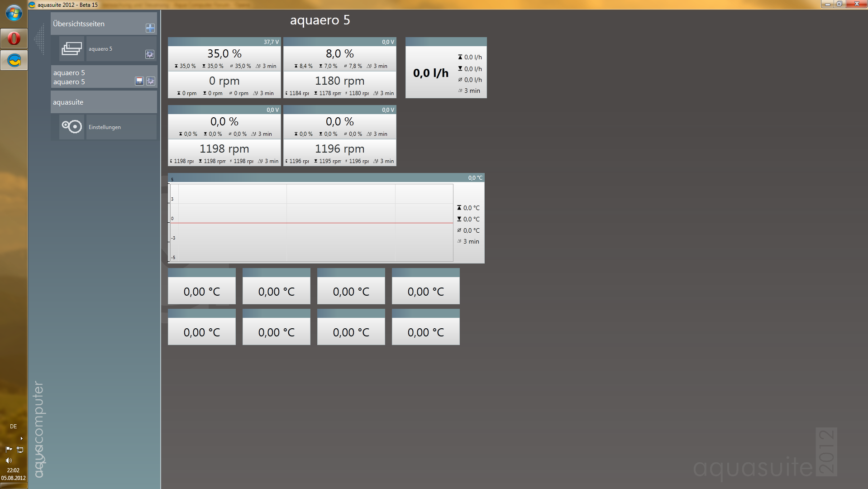Collapse the sidebar using dotted arrow
Image resolution: width=868 pixels, height=489 pixels.
click(x=40, y=39)
